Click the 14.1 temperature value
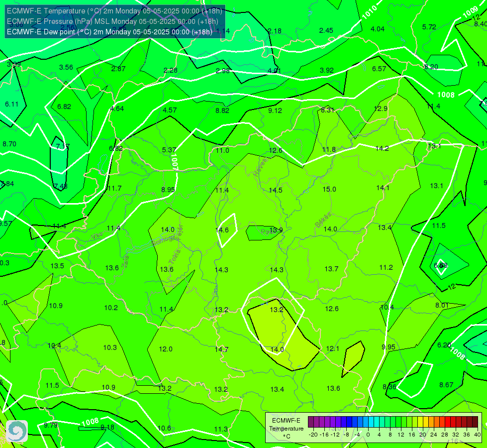Viewport: 487px width, 448px height. tap(383, 188)
